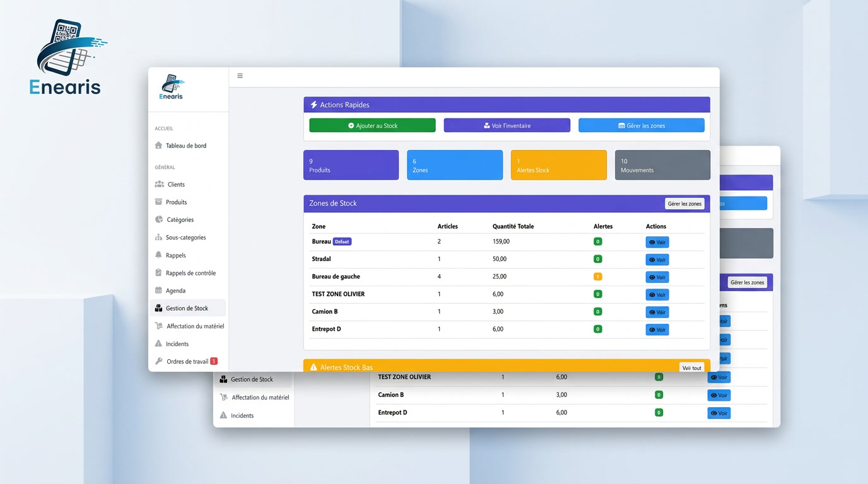Click the Affectation du matériel trolley icon in front window
The width and height of the screenshot is (868, 484).
[x=159, y=326]
